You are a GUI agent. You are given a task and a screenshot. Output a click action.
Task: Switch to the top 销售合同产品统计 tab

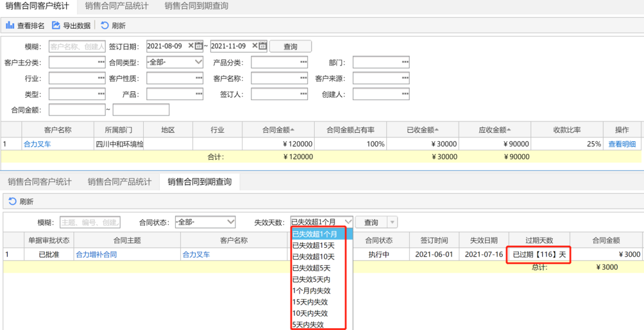(117, 6)
